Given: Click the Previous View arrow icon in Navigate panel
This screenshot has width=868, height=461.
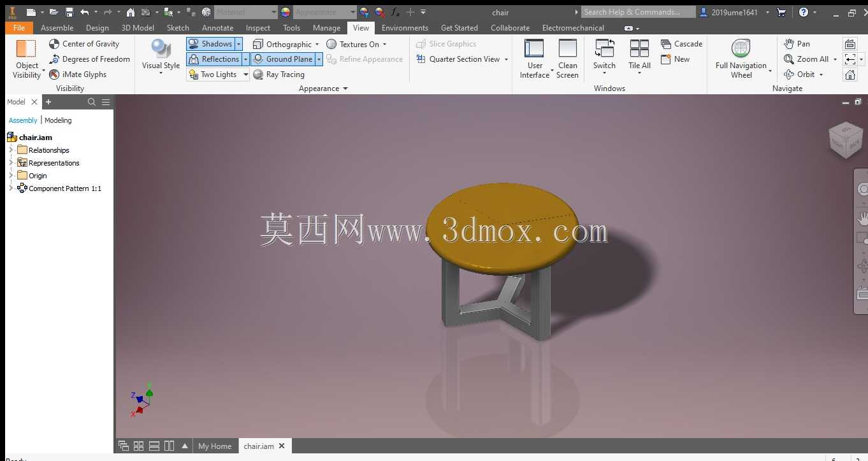Looking at the screenshot, I should click(850, 59).
